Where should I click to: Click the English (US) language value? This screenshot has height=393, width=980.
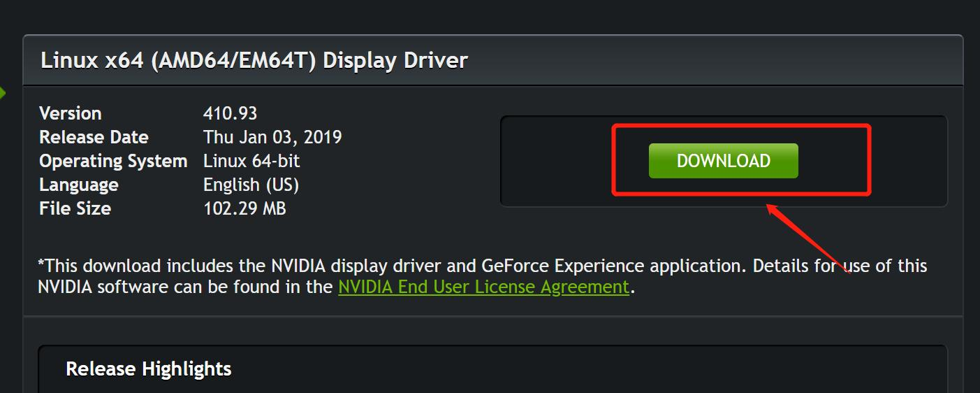(251, 185)
